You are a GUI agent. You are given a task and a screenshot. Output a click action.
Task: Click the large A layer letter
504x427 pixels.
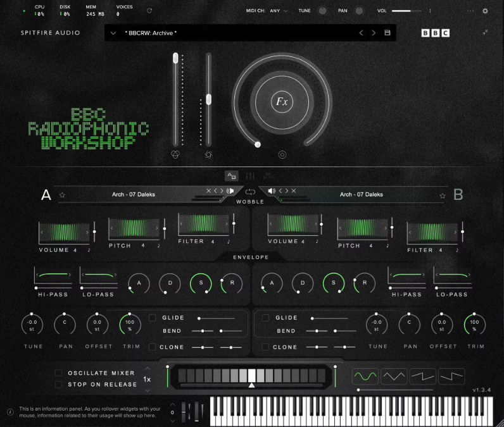click(46, 195)
